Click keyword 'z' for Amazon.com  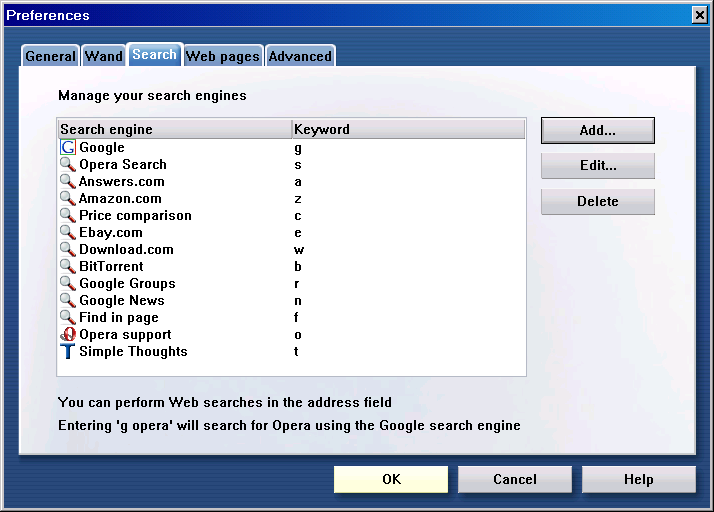(298, 199)
